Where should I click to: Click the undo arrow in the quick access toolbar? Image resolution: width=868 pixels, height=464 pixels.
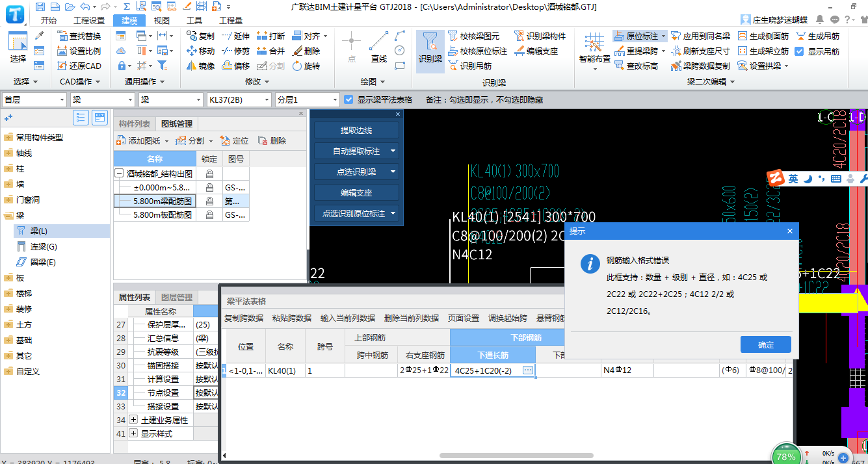point(84,6)
